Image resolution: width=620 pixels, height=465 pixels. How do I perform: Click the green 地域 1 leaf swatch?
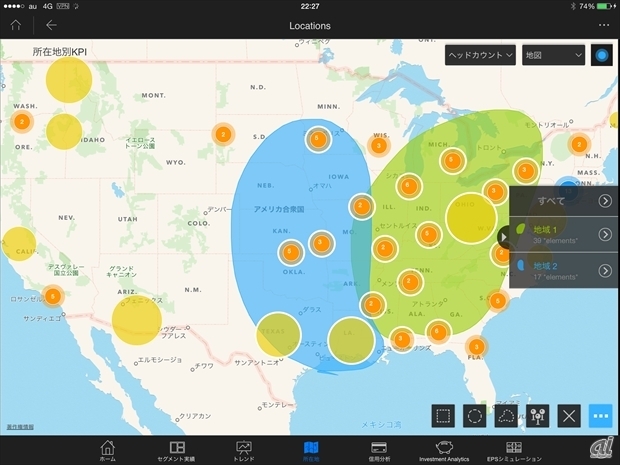click(x=521, y=229)
